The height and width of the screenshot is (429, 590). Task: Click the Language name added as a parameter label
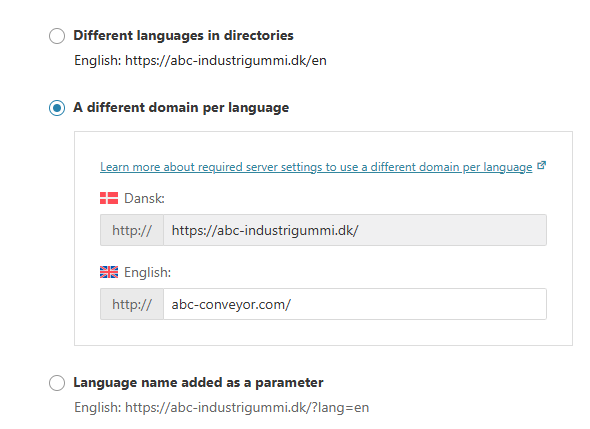(198, 383)
